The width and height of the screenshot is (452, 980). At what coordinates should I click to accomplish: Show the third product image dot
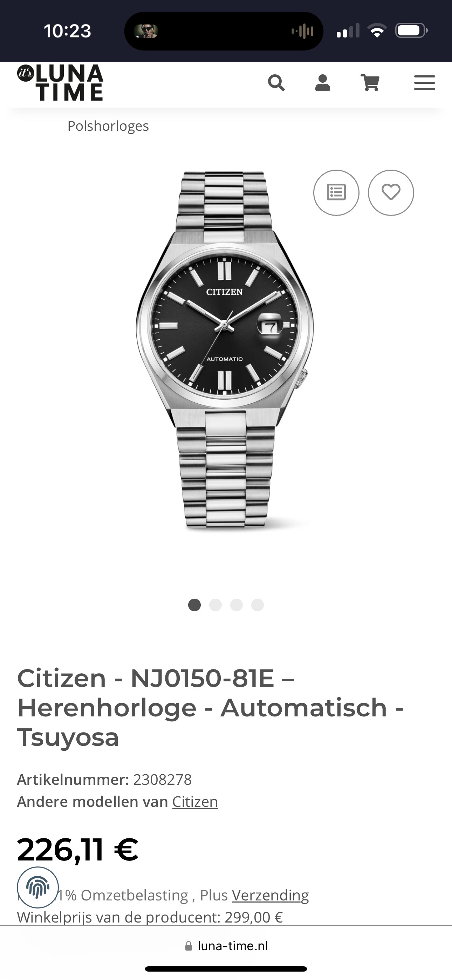point(236,605)
